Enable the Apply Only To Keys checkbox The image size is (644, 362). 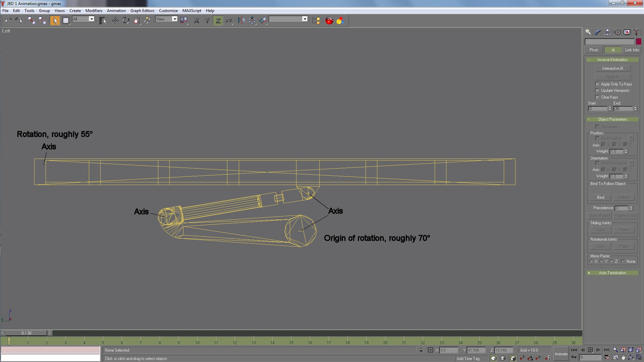point(597,84)
